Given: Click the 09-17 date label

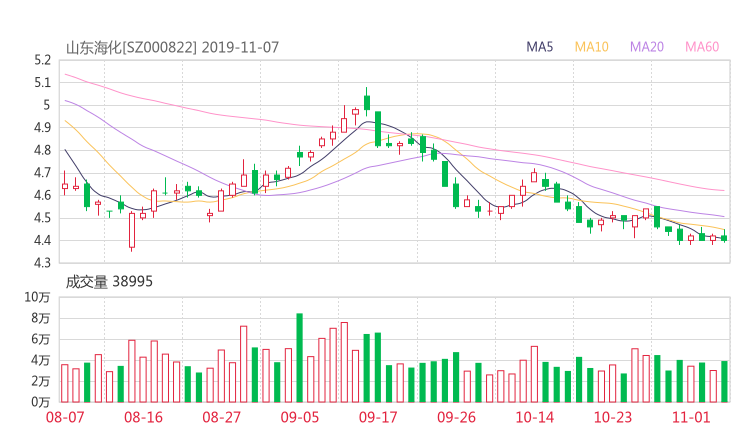Looking at the screenshot, I should pyautogui.click(x=378, y=417).
